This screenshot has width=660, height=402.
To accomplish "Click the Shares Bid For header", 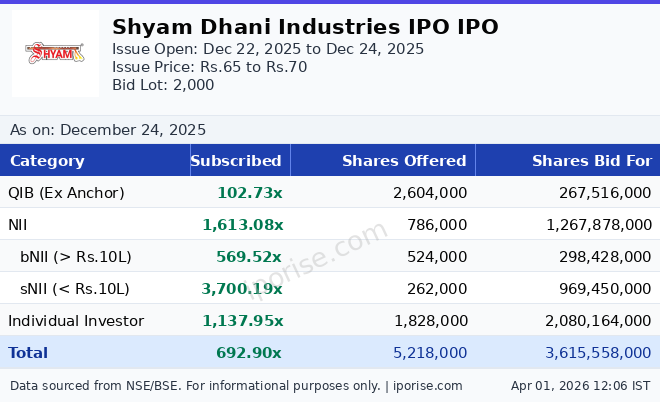I will coord(591,161).
